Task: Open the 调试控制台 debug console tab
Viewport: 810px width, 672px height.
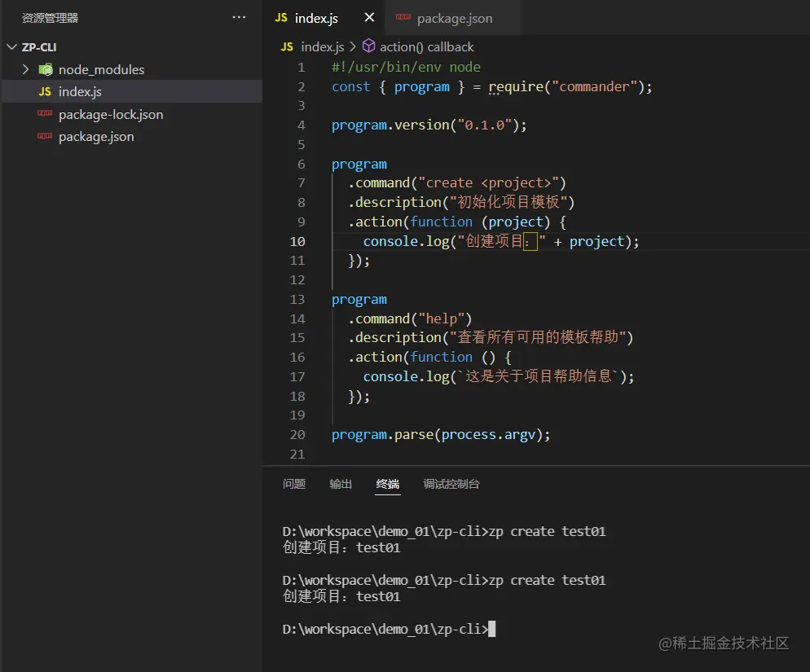Action: (451, 484)
